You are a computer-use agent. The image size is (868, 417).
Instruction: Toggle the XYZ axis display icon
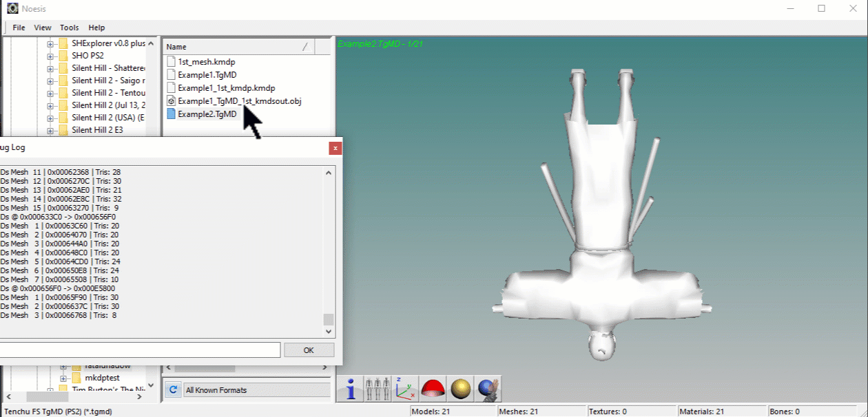click(x=406, y=389)
